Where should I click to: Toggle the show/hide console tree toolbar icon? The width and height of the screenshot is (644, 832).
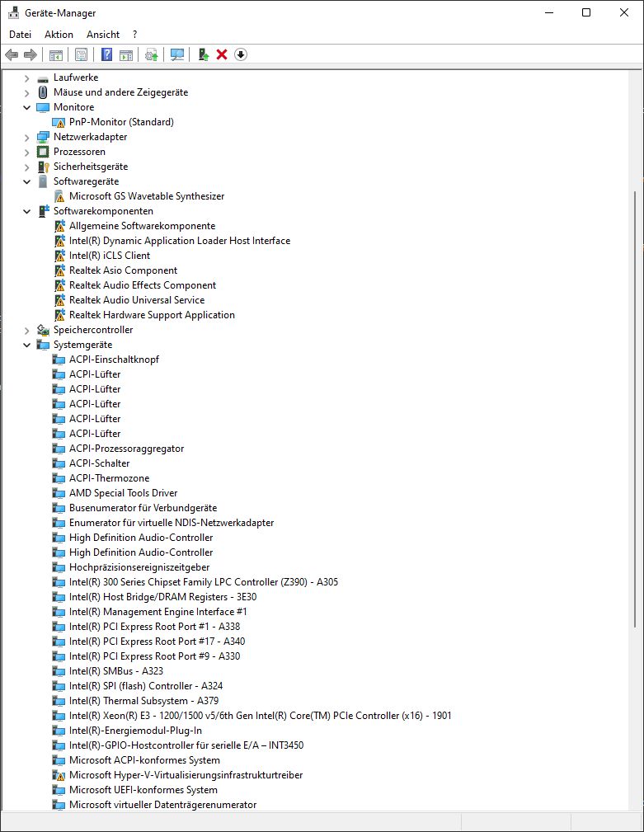(x=56, y=54)
